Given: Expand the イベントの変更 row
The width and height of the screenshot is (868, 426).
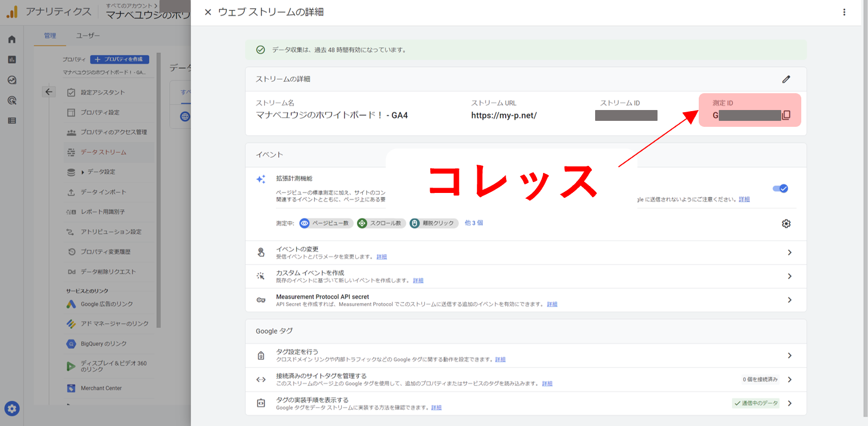Looking at the screenshot, I should point(526,253).
